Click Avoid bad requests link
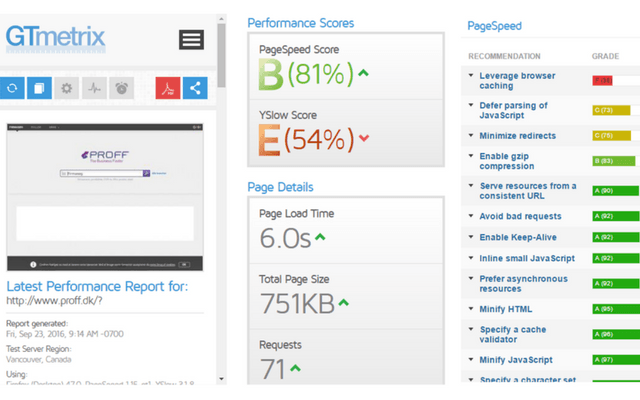This screenshot has width=640, height=400. click(x=520, y=216)
